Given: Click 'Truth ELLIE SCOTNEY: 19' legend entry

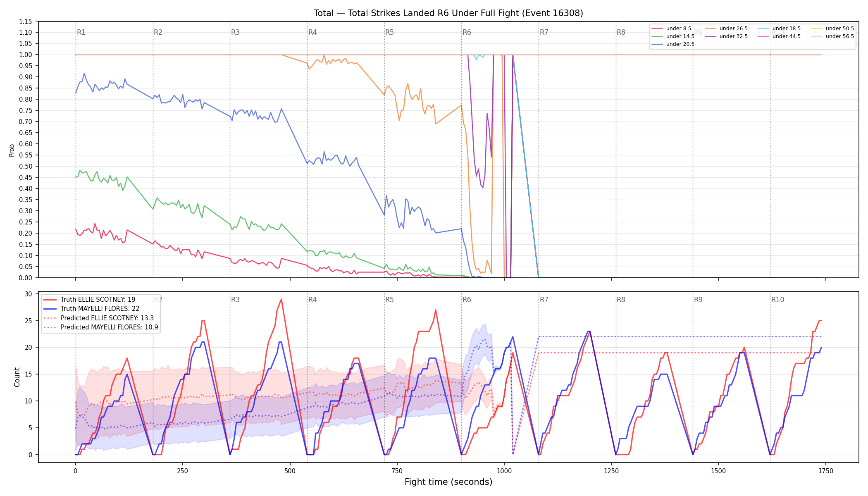Looking at the screenshot, I should pyautogui.click(x=89, y=300).
